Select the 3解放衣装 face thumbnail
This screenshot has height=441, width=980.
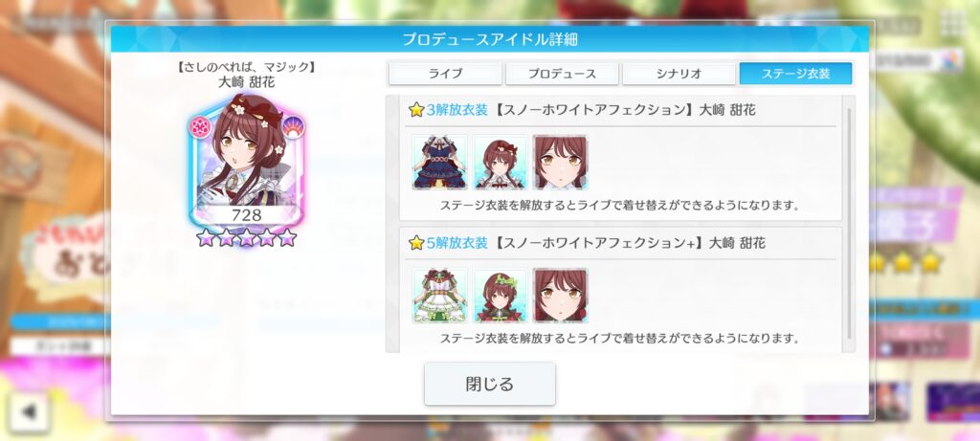561,163
